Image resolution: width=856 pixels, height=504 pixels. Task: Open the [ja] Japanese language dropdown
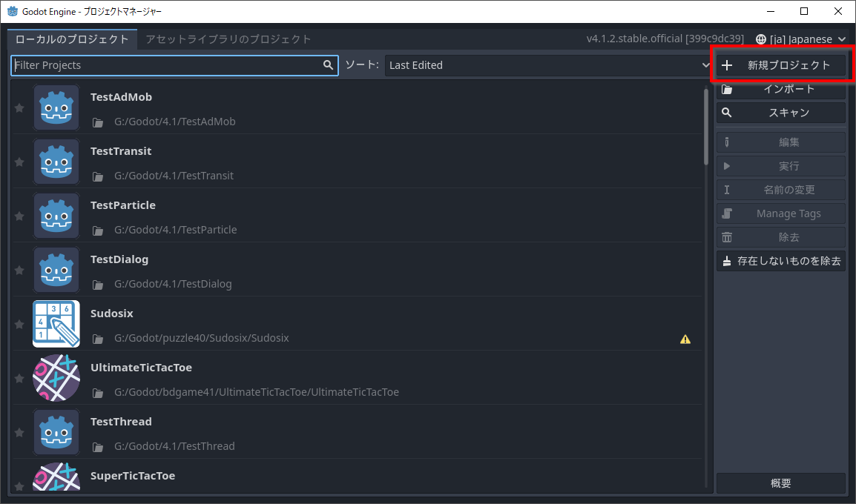click(x=801, y=39)
